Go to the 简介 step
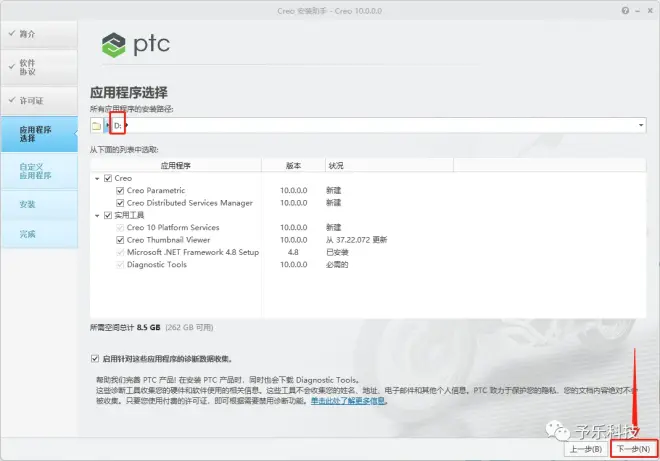The width and height of the screenshot is (660, 461). point(39,34)
